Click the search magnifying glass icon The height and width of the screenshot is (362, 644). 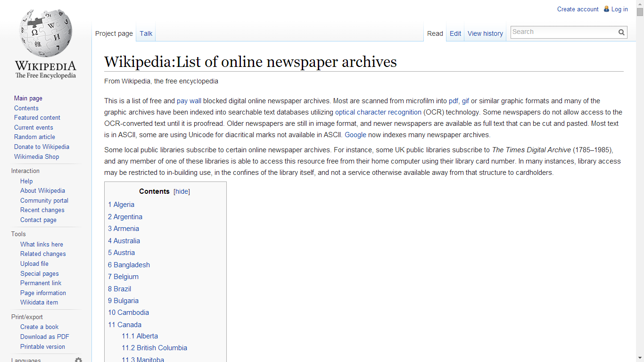(621, 32)
